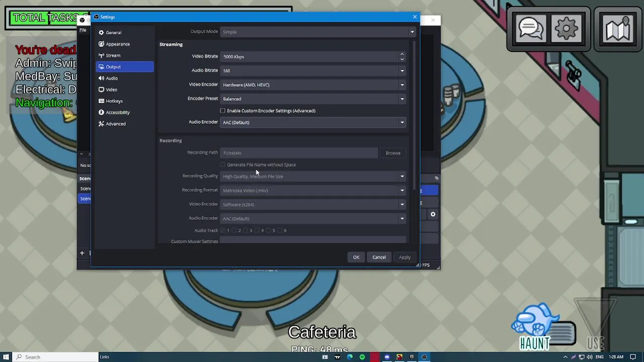Open Accessibility page via its sidebar icon
Screen dimensions: 644x362
pos(101,113)
